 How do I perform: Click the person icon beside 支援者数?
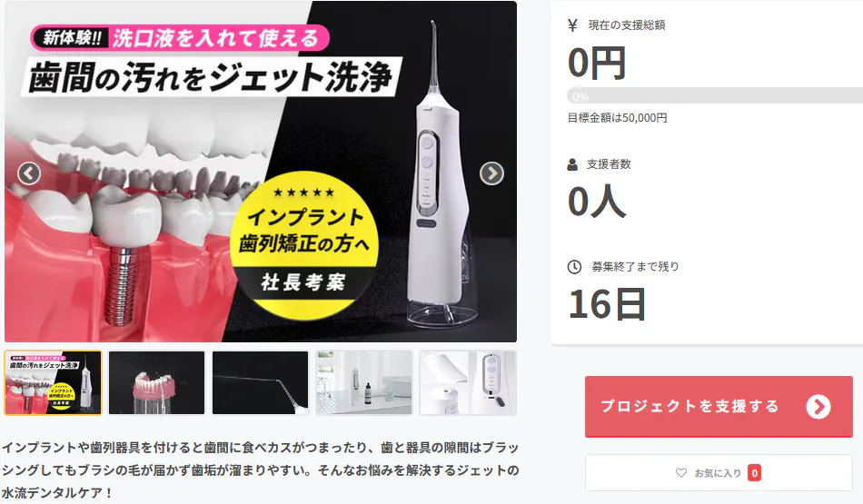[572, 164]
